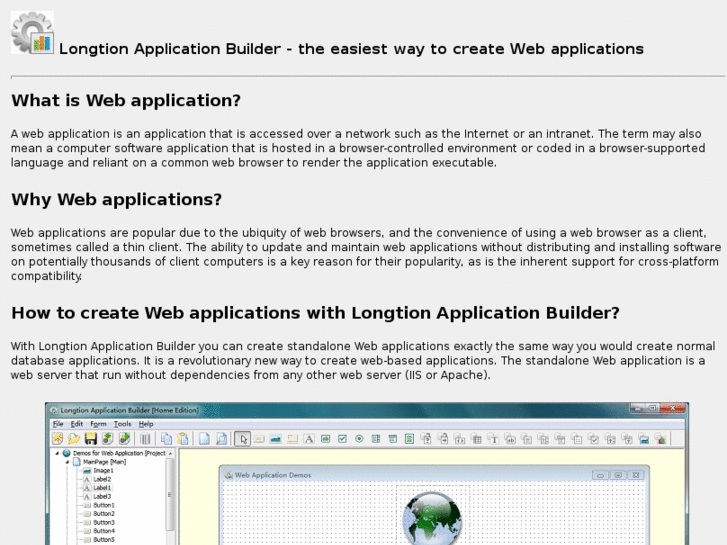Click the project tree vertical scrollbar thumb
727x545 pixels.
(170, 494)
